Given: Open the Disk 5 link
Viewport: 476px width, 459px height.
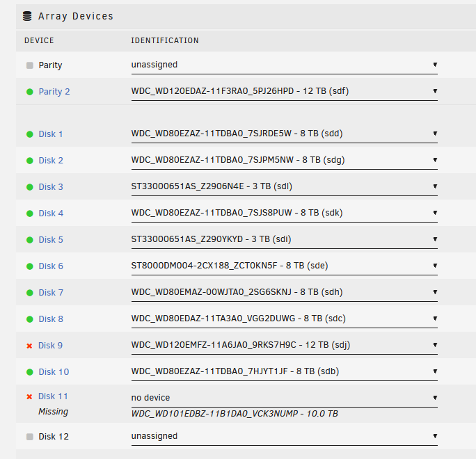Looking at the screenshot, I should click(x=51, y=240).
